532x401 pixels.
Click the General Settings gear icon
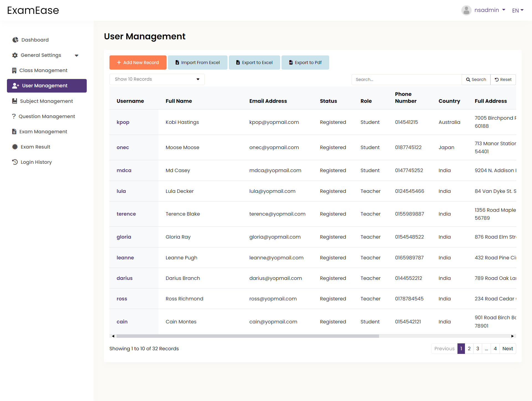[15, 55]
